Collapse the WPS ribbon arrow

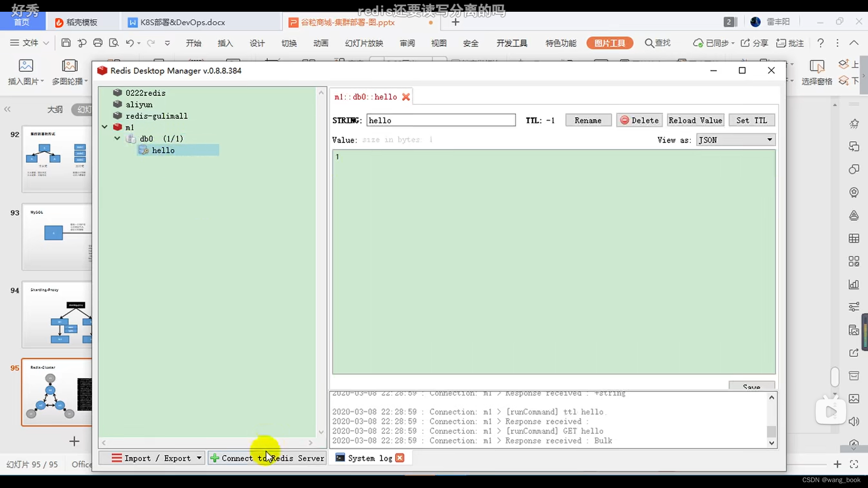click(x=854, y=43)
